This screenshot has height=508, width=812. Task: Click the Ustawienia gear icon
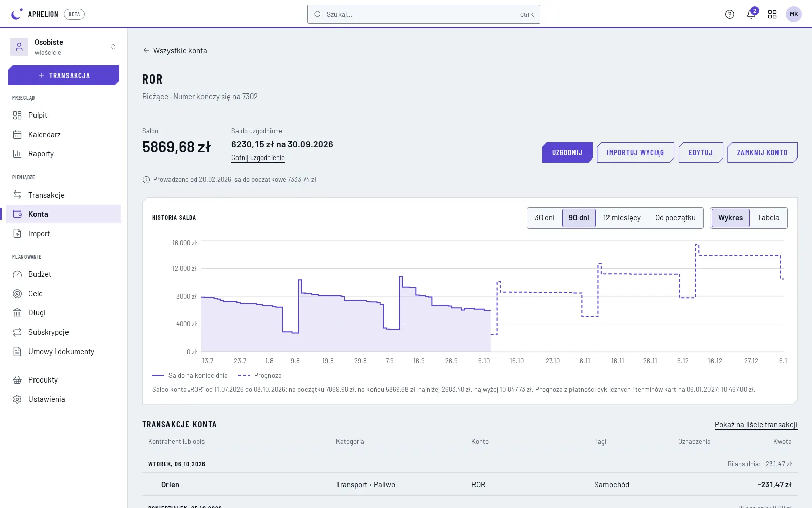coord(17,399)
